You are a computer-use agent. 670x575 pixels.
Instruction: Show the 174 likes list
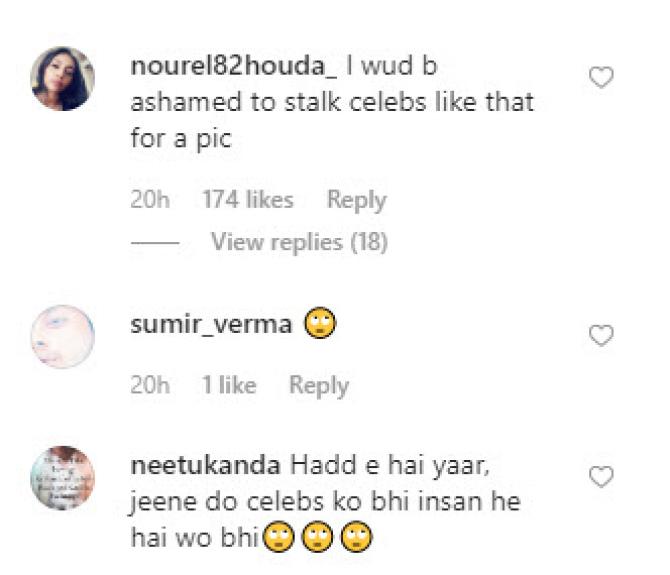coord(248,199)
